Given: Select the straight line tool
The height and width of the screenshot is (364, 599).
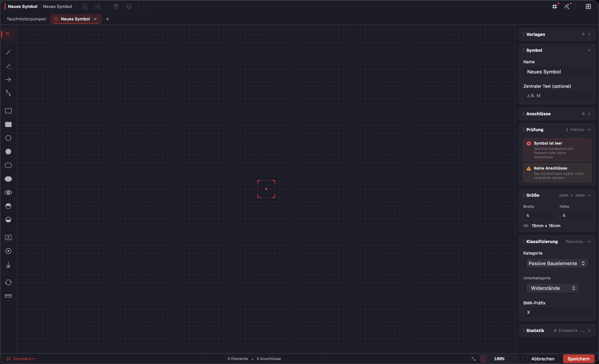Looking at the screenshot, I should tap(8, 52).
